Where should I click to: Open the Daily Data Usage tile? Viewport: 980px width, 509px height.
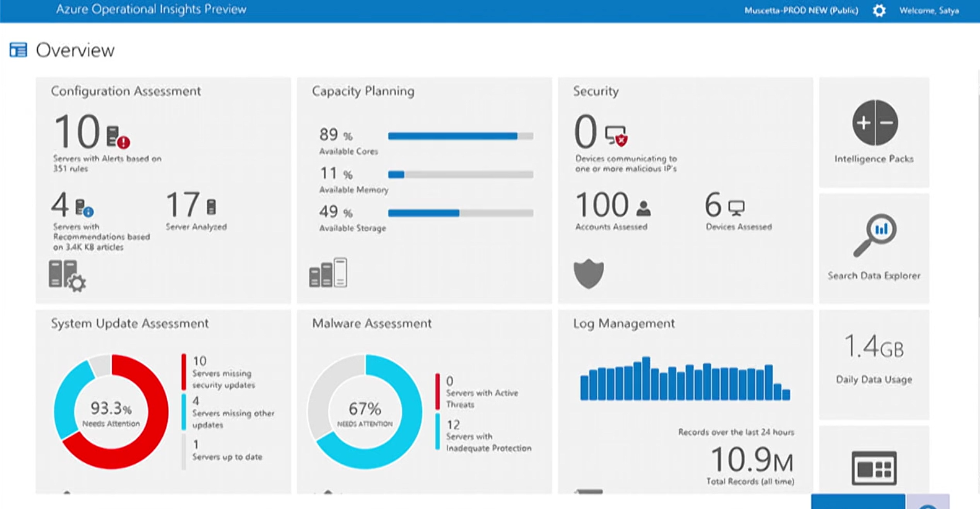(x=874, y=365)
